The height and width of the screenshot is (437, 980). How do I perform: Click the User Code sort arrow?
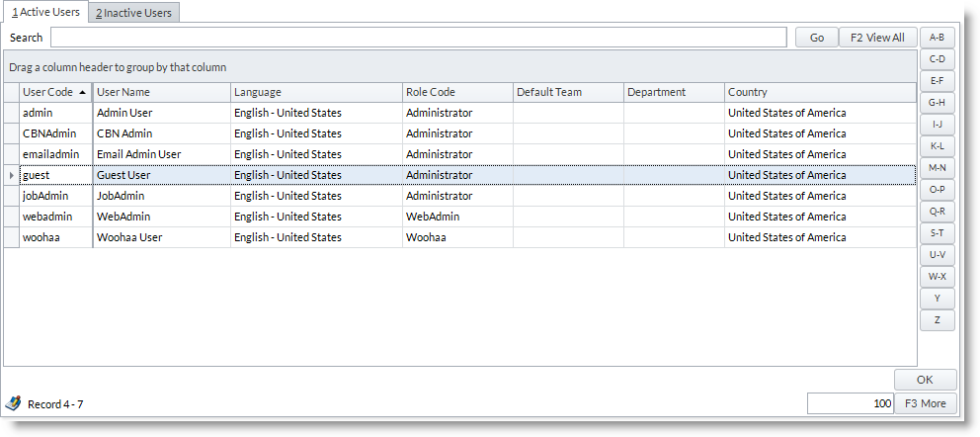click(x=82, y=92)
